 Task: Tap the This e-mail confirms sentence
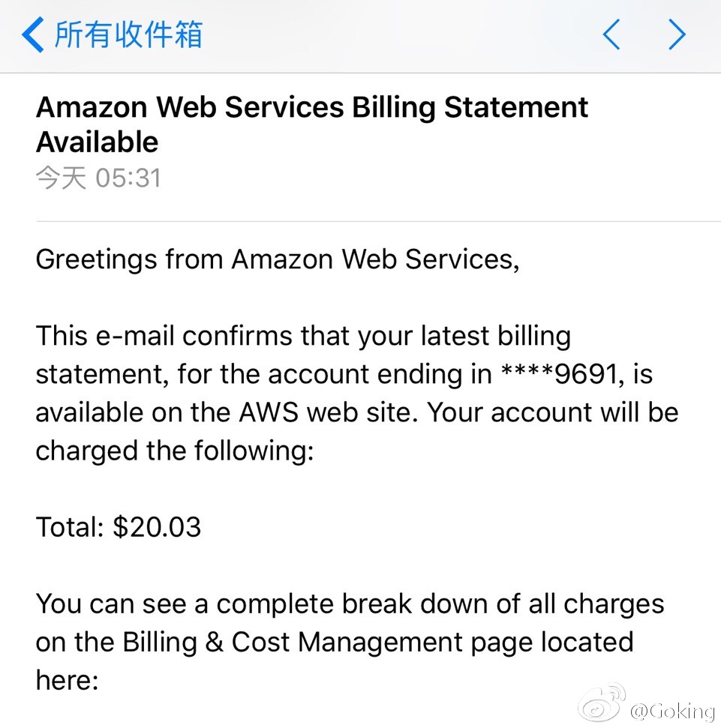(357, 394)
